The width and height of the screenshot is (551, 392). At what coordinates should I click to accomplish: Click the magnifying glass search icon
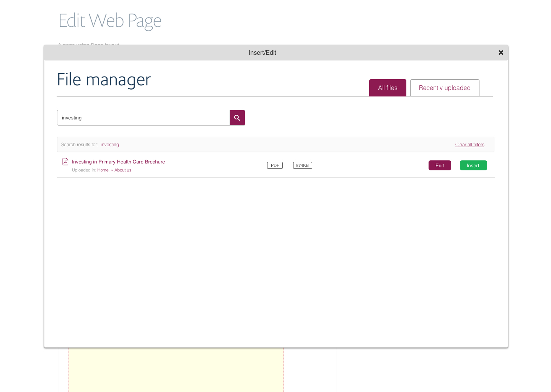237,118
